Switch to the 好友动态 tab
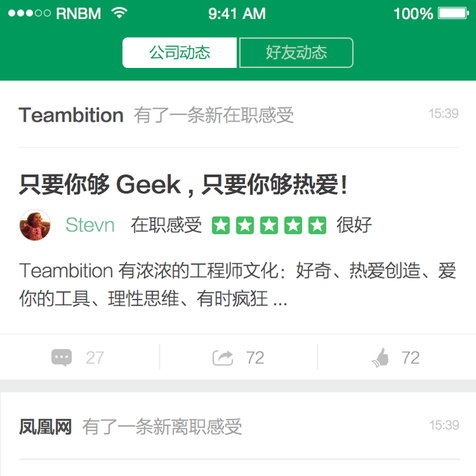 click(x=296, y=52)
